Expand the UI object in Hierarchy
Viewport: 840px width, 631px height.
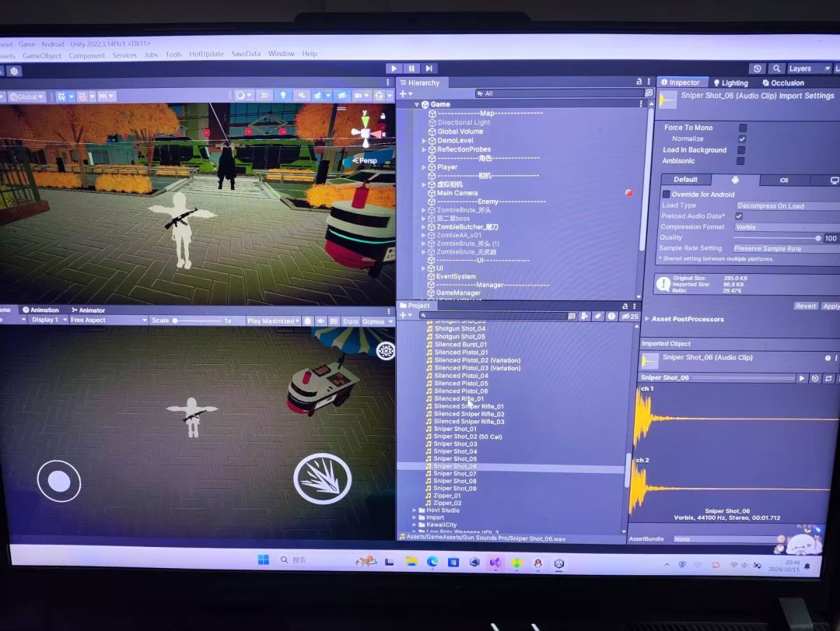click(x=423, y=268)
